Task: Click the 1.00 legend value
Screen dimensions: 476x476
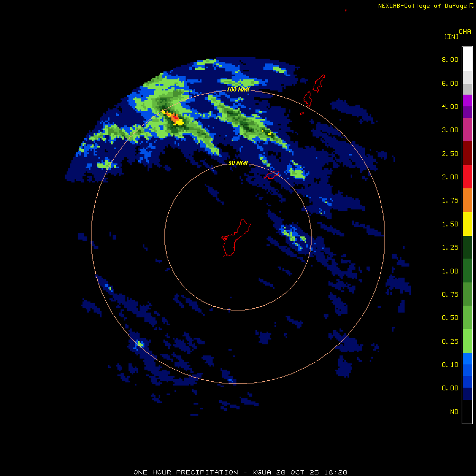Action: (450, 271)
